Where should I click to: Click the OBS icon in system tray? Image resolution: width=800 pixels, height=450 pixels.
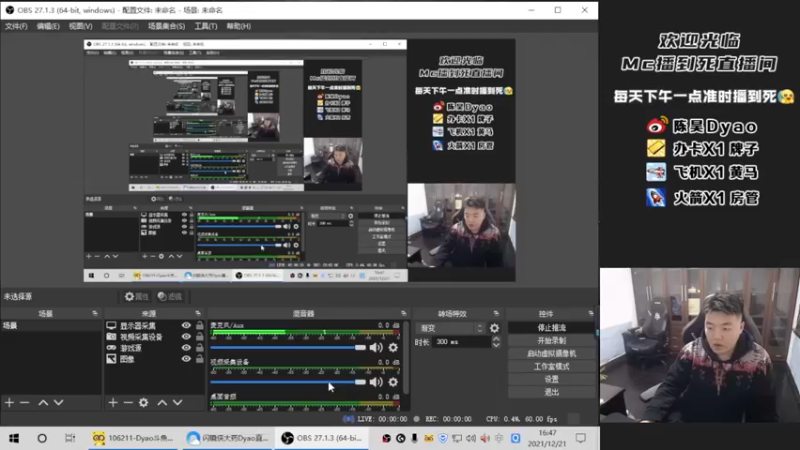pyautogui.click(x=386, y=438)
